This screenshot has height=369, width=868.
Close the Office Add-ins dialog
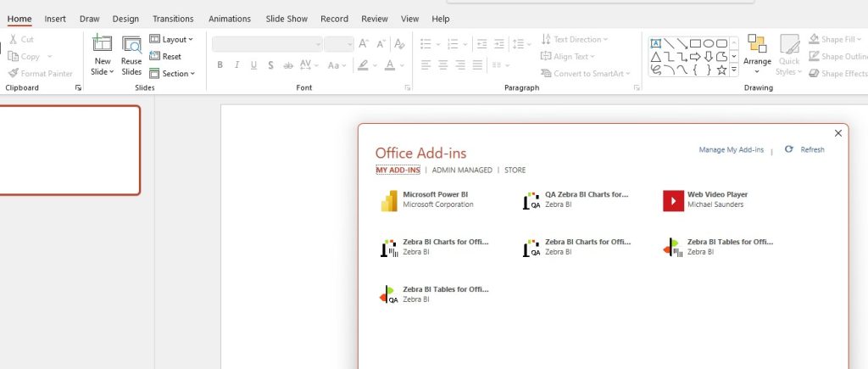(x=838, y=133)
